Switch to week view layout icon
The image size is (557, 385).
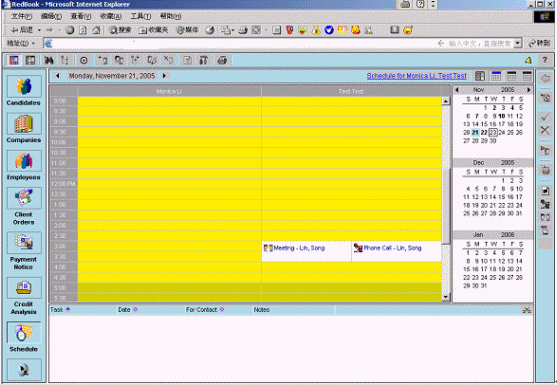click(x=512, y=76)
